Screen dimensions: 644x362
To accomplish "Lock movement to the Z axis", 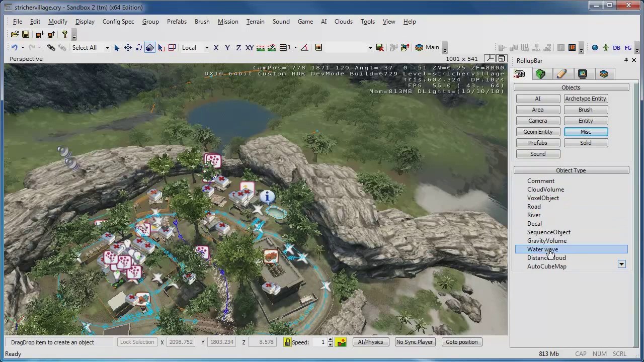I will 238,48.
